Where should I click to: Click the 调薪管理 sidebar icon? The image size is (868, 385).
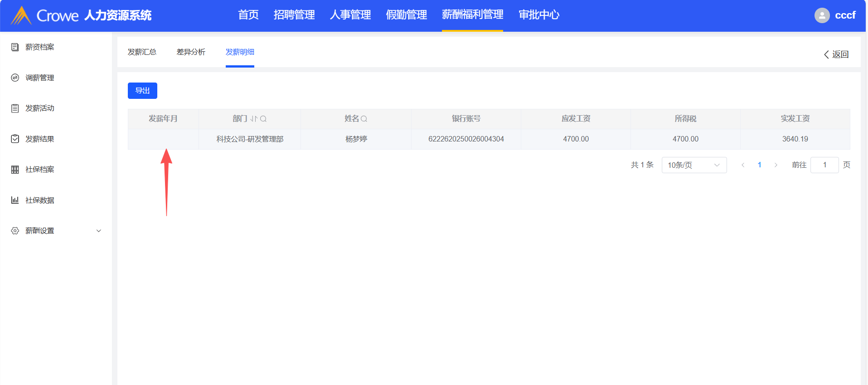click(x=15, y=78)
